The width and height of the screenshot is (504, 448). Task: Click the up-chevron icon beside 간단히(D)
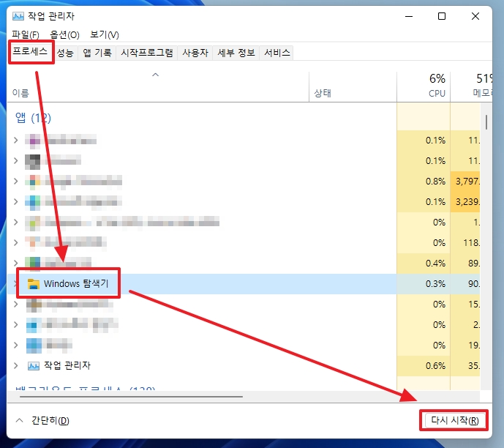coord(19,420)
